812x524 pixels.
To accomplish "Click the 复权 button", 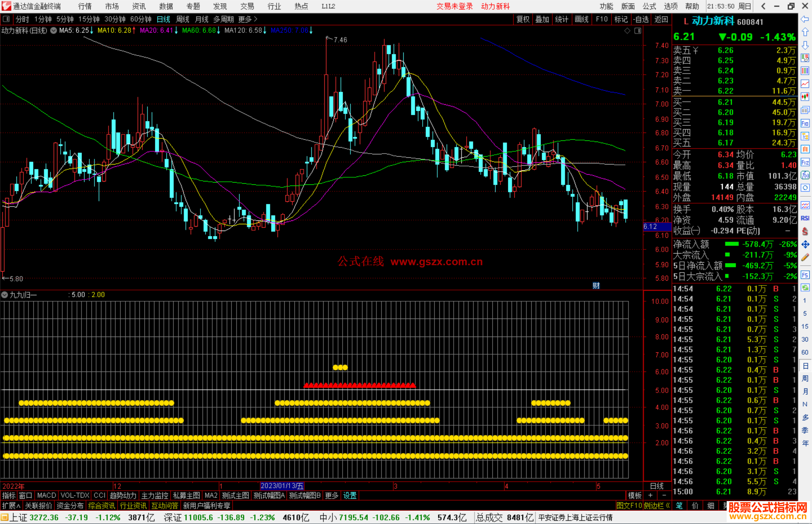I will click(523, 19).
